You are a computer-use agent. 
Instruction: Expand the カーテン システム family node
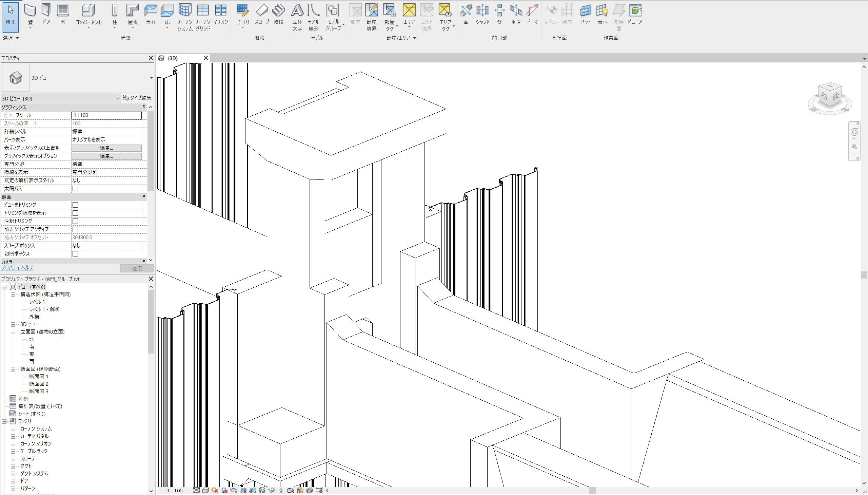coord(13,429)
